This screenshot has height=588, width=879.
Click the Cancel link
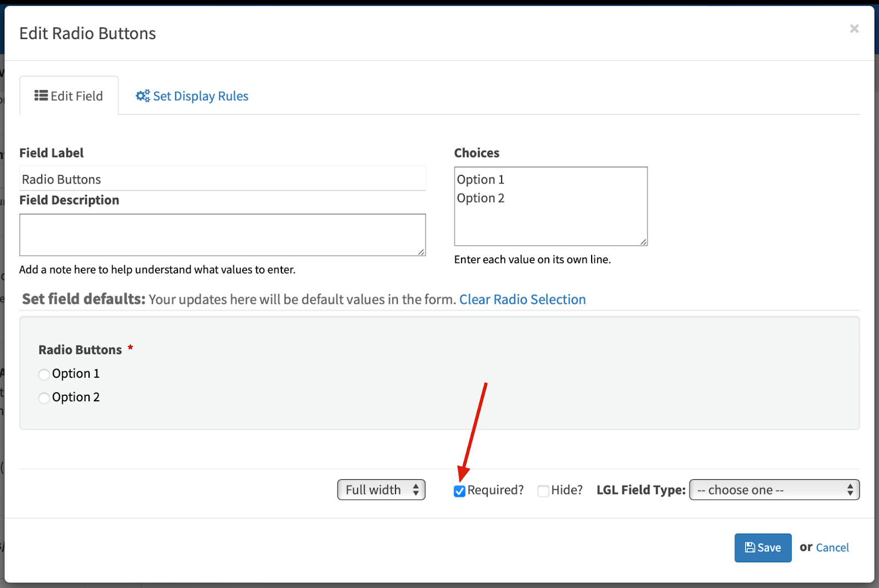click(x=832, y=547)
